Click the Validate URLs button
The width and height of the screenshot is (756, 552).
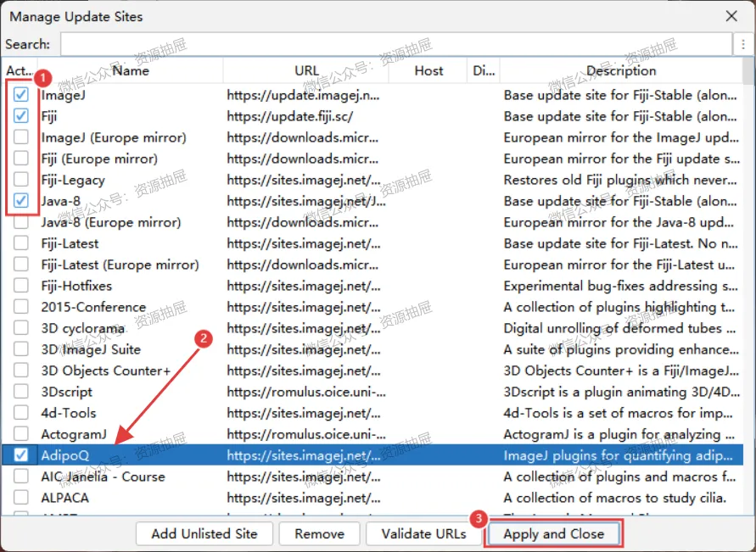[x=423, y=533]
